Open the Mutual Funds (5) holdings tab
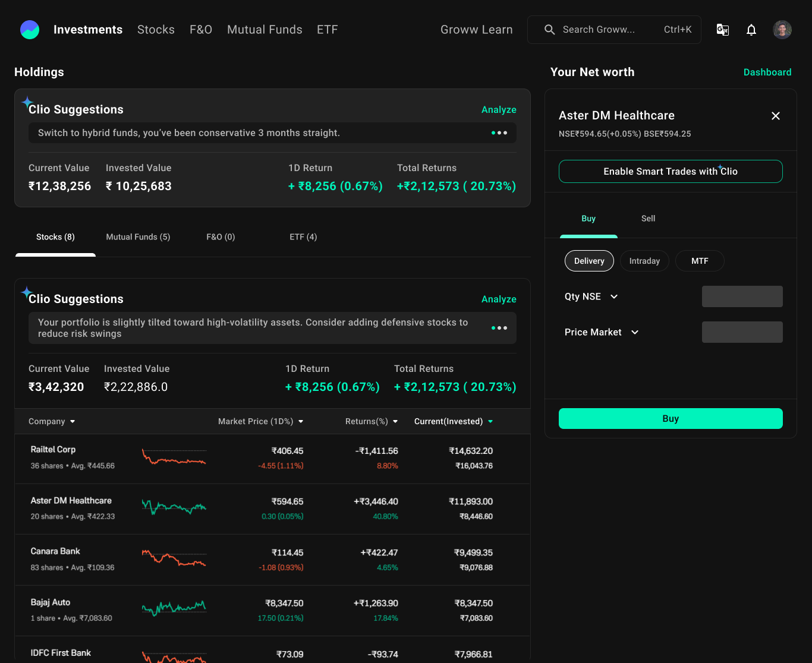Image resolution: width=812 pixels, height=663 pixels. pos(138,237)
